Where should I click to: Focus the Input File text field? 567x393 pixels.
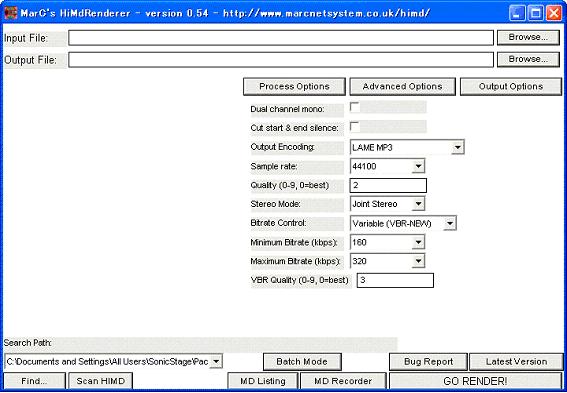281,38
